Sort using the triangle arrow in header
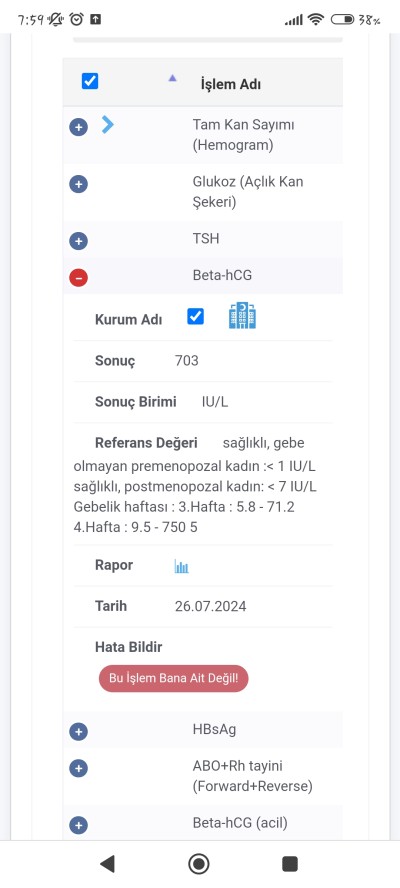This screenshot has width=400, height=888. pos(172,79)
